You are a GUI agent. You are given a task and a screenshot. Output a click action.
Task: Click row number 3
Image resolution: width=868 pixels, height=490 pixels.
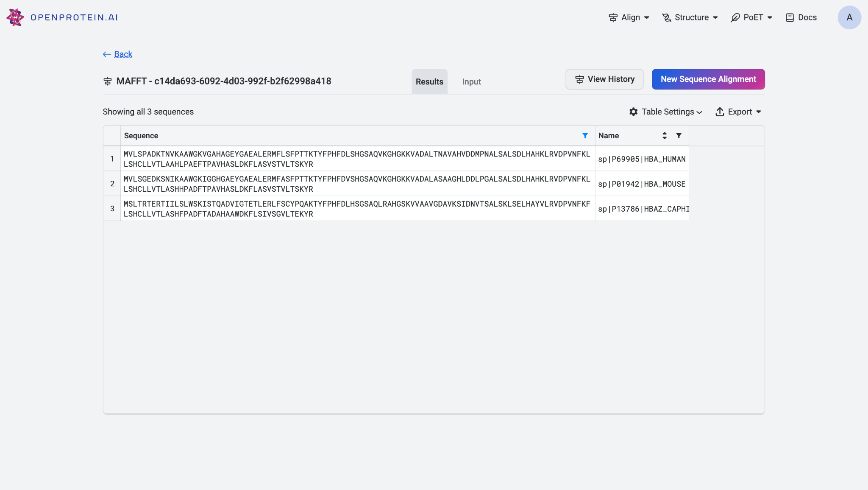coord(112,209)
